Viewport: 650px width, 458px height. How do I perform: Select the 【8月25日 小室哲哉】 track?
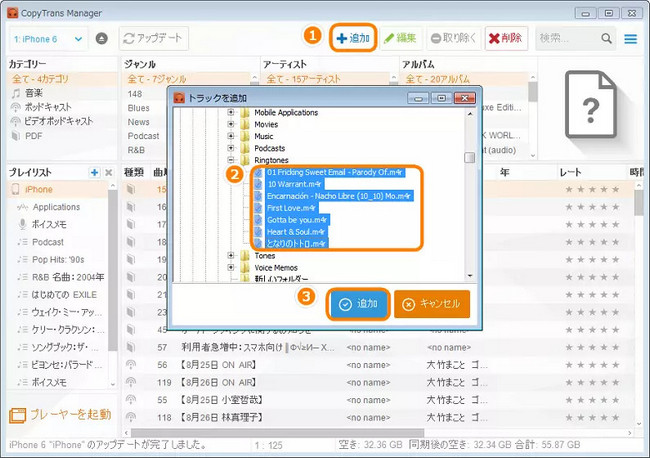(x=221, y=400)
